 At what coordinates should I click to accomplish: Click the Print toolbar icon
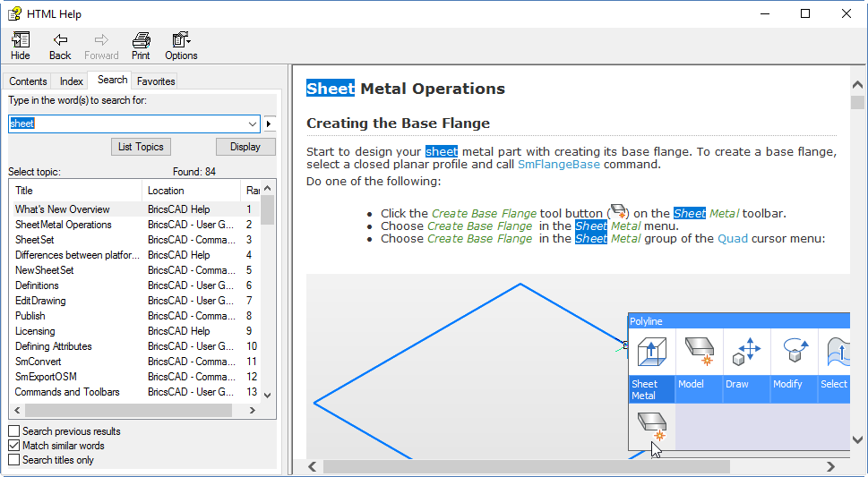[141, 46]
